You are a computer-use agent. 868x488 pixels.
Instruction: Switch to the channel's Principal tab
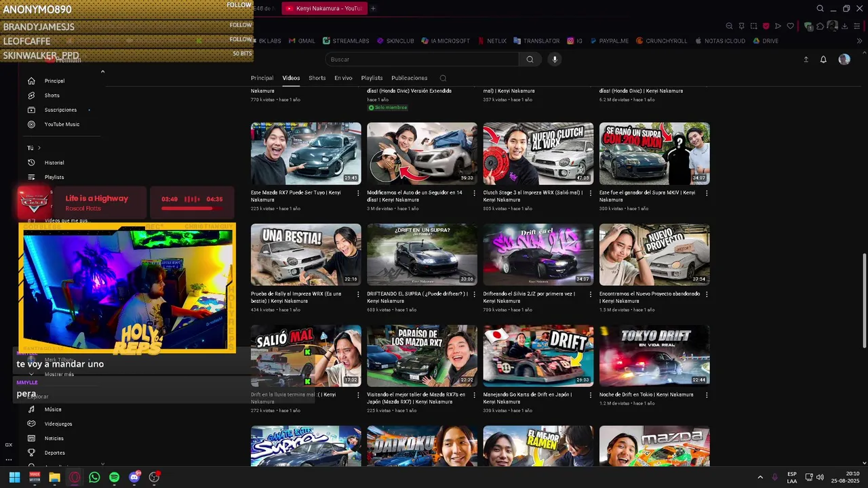point(262,78)
